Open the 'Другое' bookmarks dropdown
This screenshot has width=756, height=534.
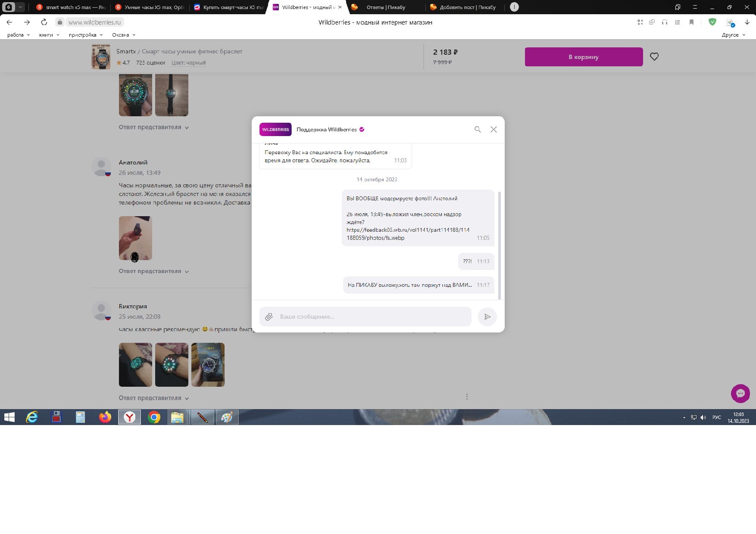(x=733, y=35)
